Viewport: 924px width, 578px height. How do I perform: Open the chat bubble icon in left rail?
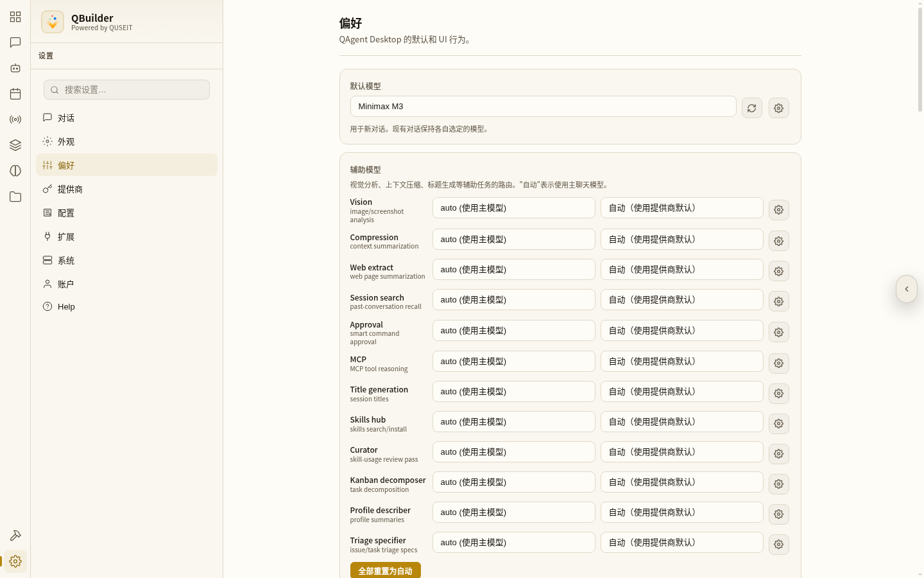(x=15, y=42)
